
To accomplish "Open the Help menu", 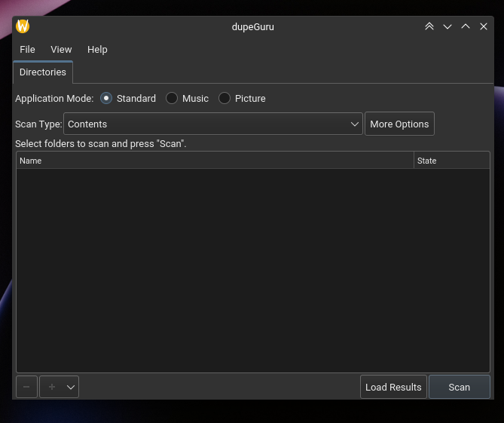I will (97, 50).
